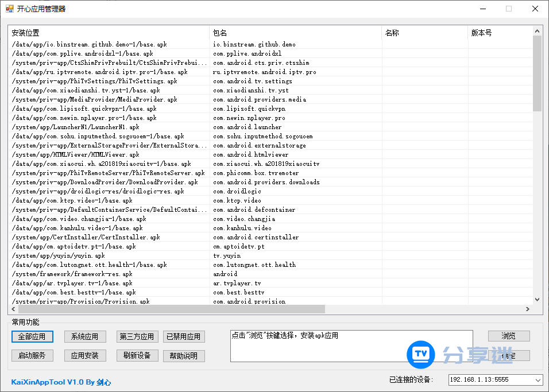Click the 全部应用 button
This screenshot has width=549, height=392.
(32, 336)
